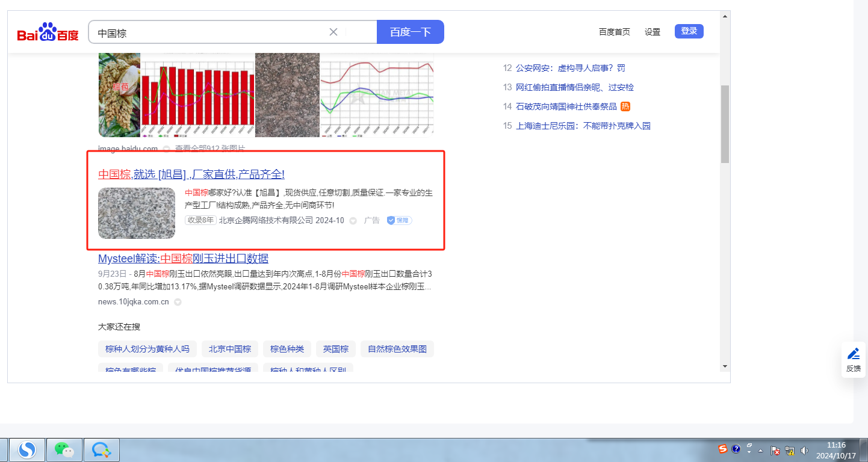Viewport: 868px width, 462px height.
Task: Click the Sogou input method tray icon
Action: (x=723, y=449)
